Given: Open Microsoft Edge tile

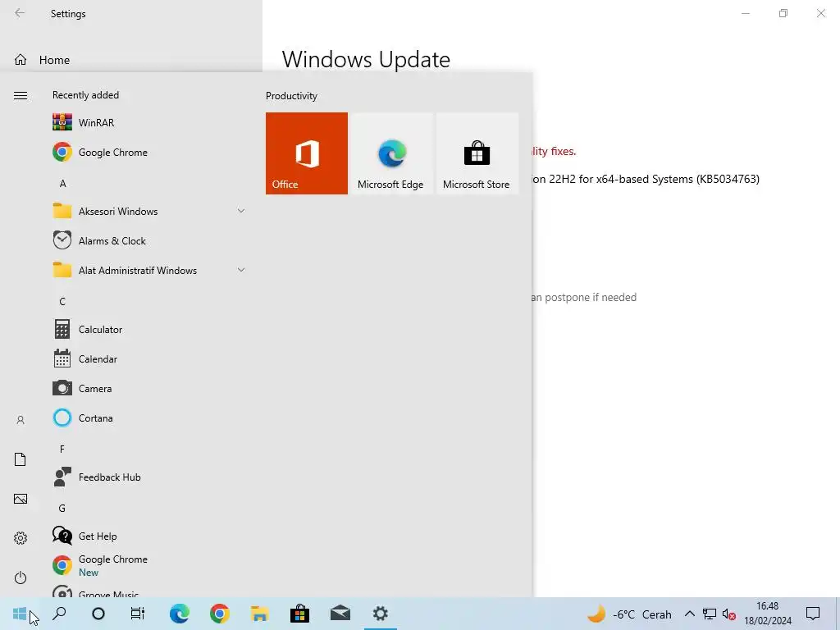Looking at the screenshot, I should [390, 153].
